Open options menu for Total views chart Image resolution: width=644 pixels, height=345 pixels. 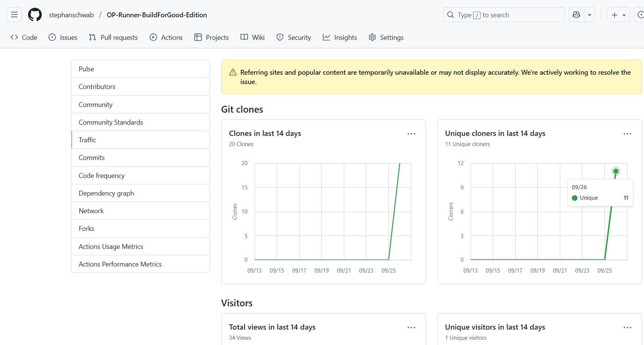coord(411,328)
